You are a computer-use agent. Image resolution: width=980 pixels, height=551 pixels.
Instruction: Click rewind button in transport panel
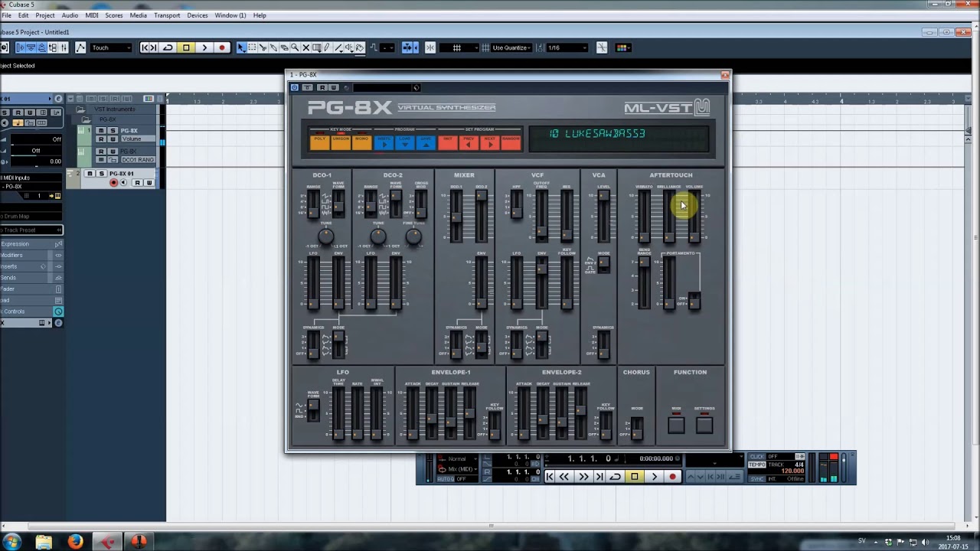564,477
